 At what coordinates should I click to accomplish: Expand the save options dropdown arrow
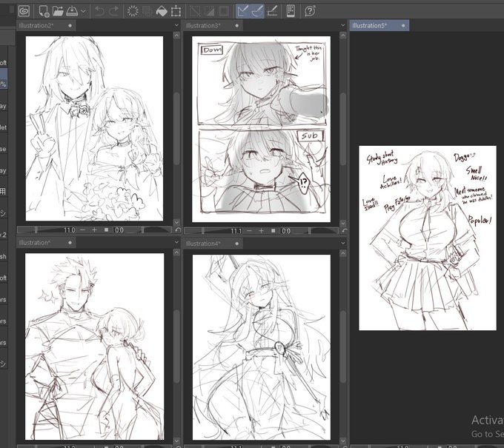83,11
